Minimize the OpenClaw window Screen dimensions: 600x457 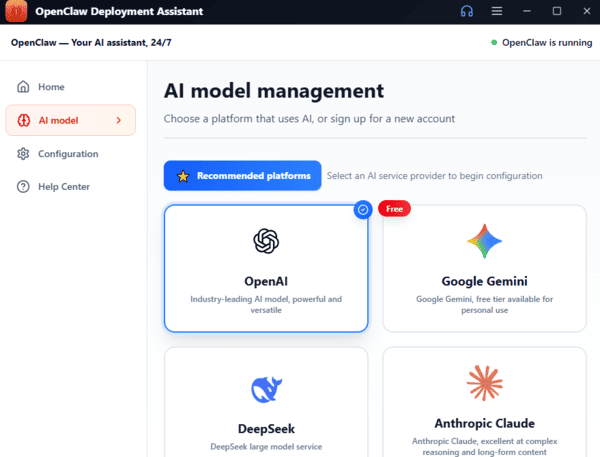[527, 11]
